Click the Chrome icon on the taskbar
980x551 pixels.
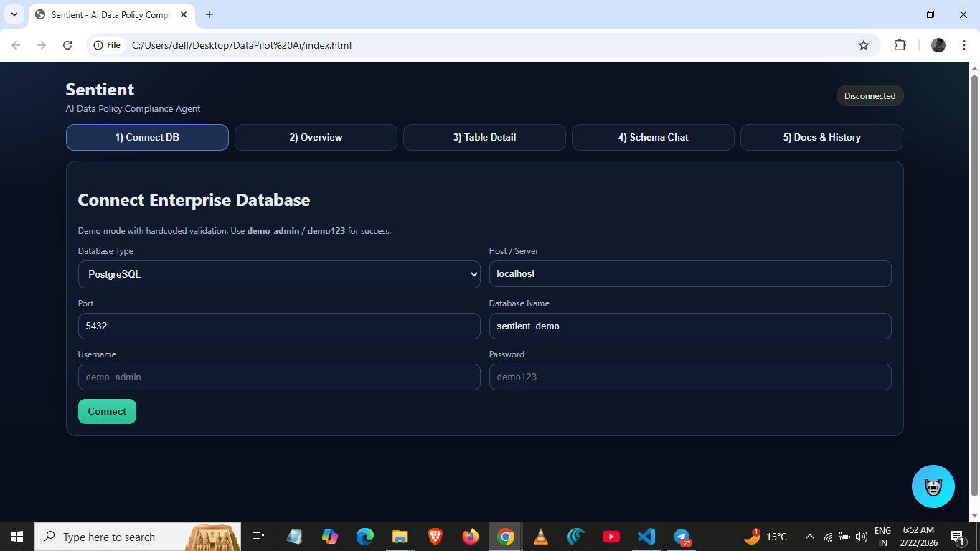pos(506,537)
